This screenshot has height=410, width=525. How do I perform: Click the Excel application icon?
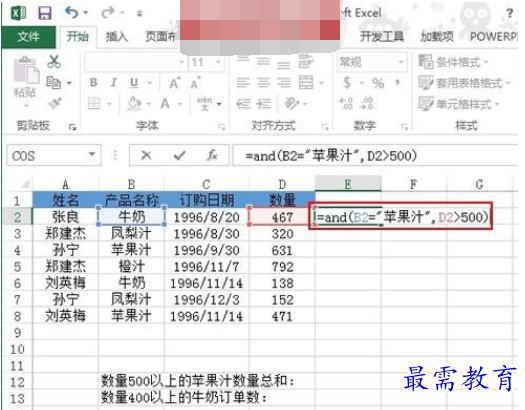coord(18,13)
